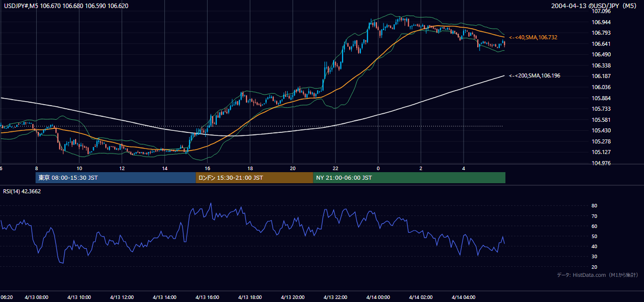Click RSI scale label 80
The height and width of the screenshot is (302, 644).
point(594,206)
